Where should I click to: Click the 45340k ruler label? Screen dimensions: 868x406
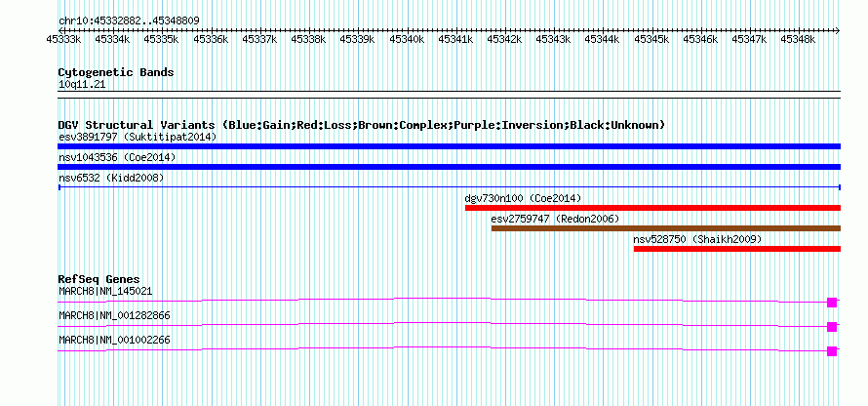(407, 39)
